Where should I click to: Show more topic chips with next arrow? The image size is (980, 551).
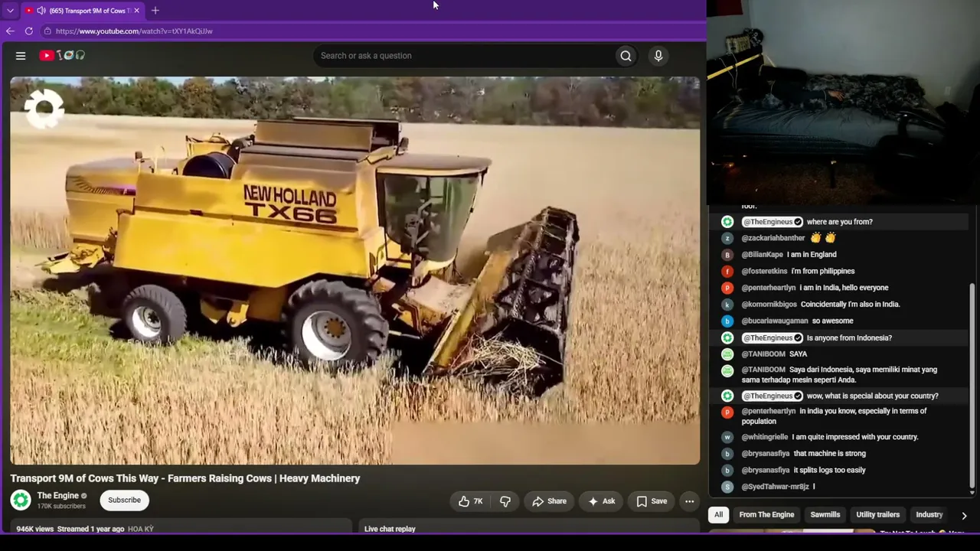[964, 516]
